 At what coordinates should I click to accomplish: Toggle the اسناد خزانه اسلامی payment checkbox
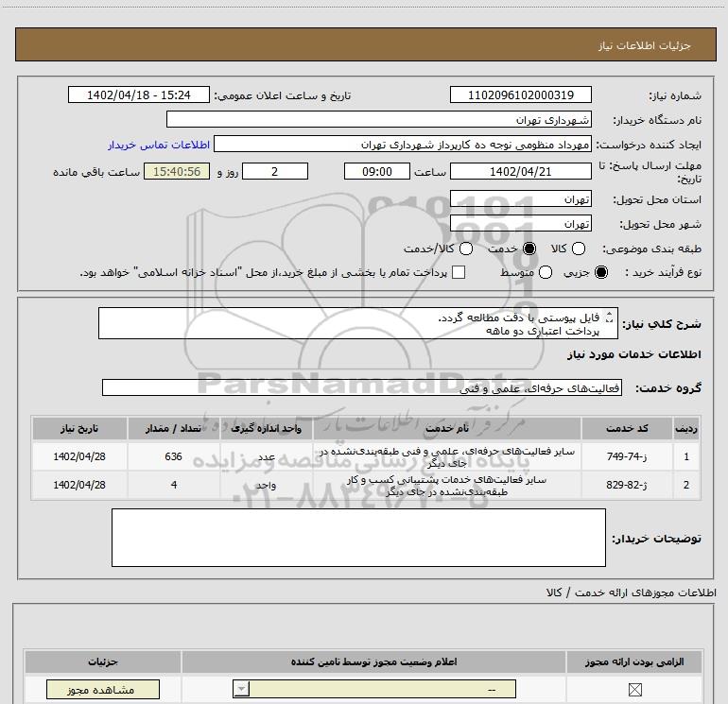point(459,272)
